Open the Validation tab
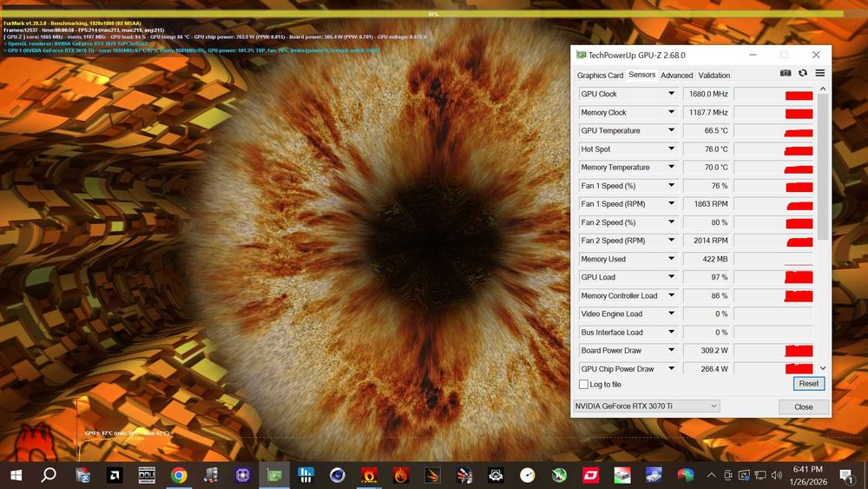 [x=714, y=76]
